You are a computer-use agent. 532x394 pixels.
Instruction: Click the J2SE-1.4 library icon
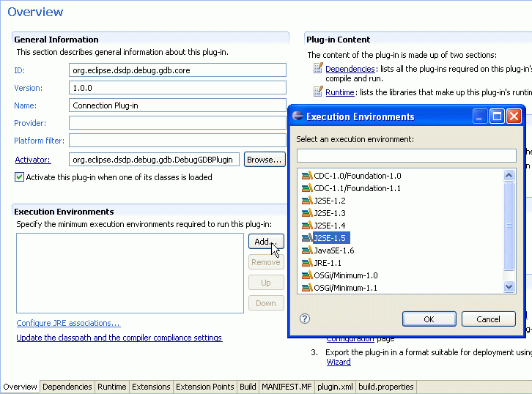(307, 226)
